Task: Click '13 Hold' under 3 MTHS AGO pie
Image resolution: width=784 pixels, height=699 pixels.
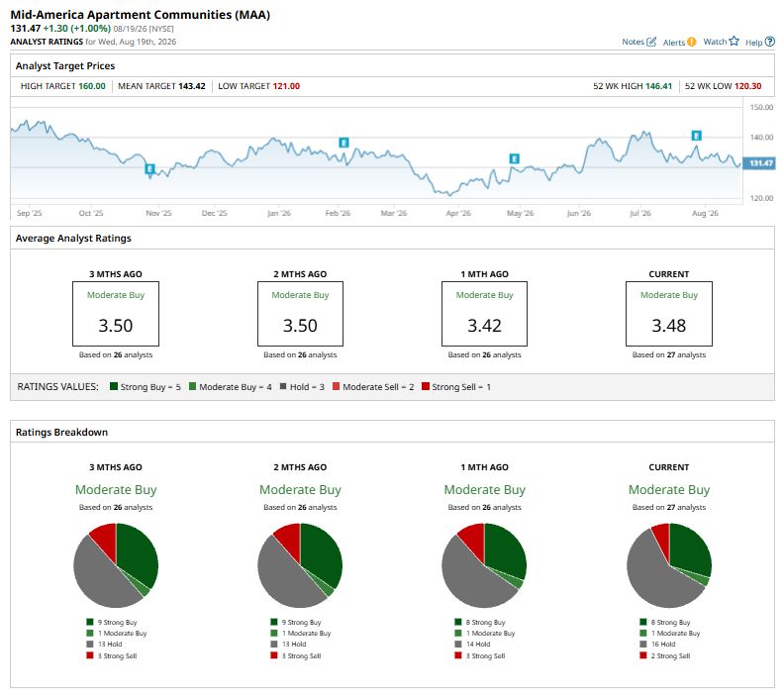Action: pyautogui.click(x=110, y=645)
